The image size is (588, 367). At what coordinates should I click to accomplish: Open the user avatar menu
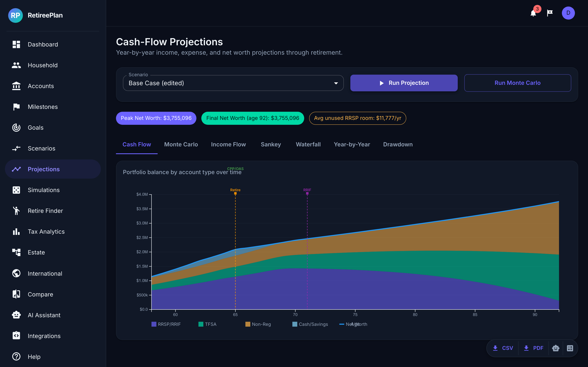(x=568, y=13)
